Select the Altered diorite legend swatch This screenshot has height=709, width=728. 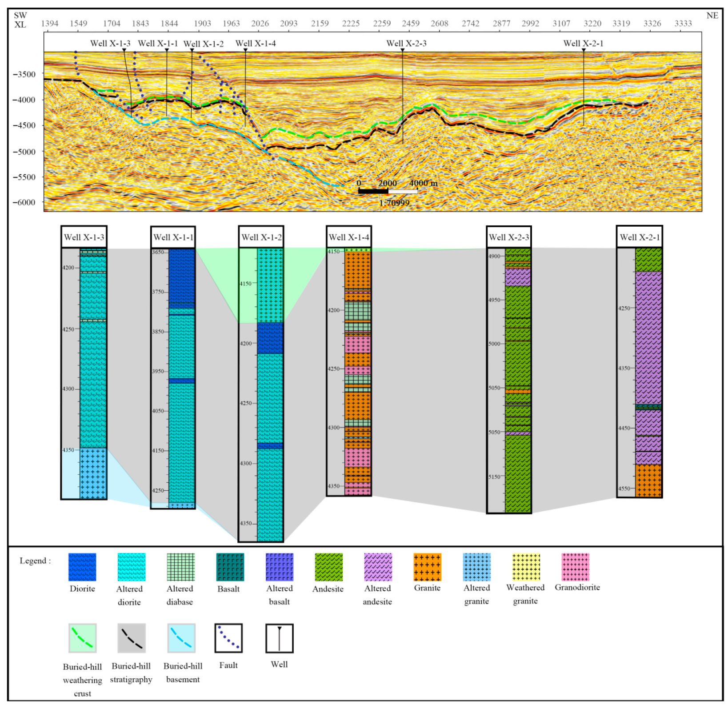pyautogui.click(x=131, y=567)
